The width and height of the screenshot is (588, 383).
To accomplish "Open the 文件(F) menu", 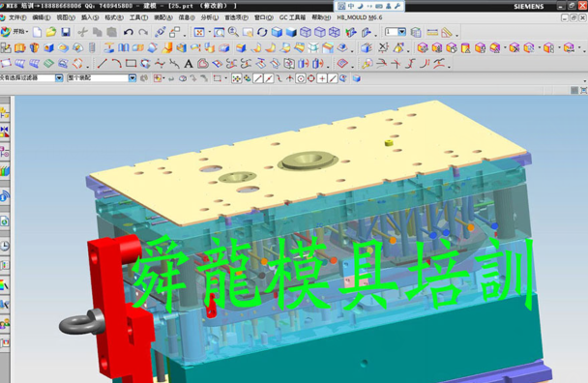I will point(17,17).
